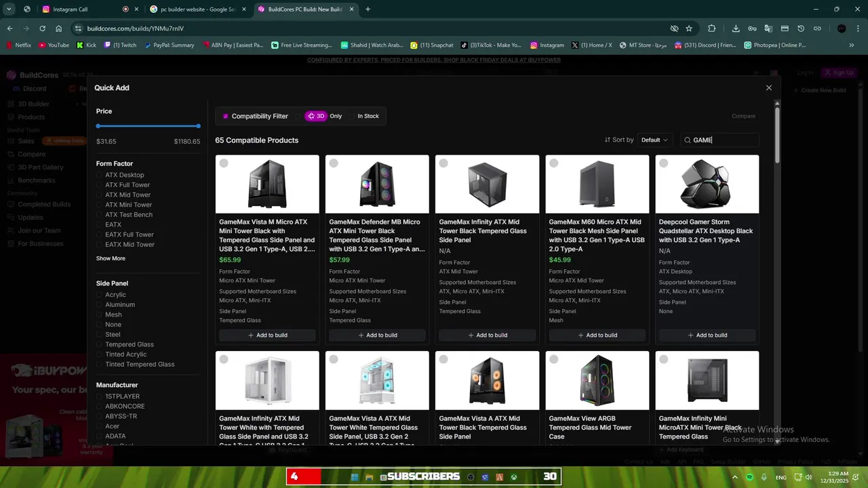Expand Show More form factors

tap(111, 258)
